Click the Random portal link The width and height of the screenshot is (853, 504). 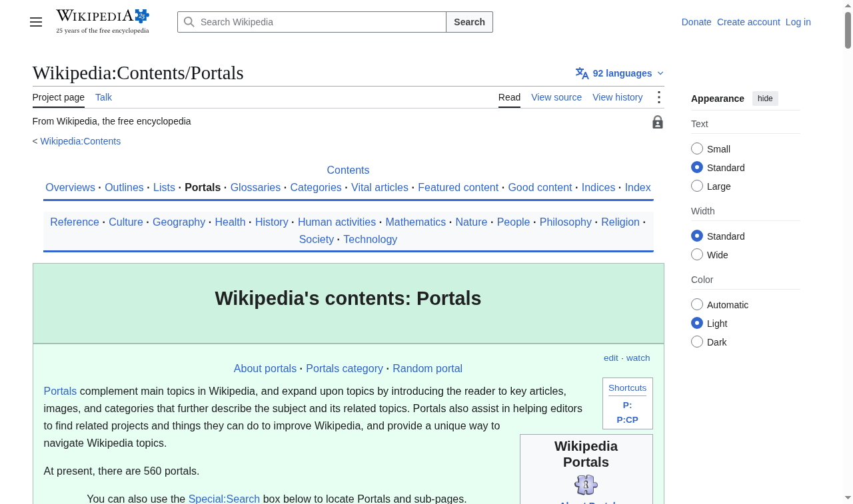pos(427,368)
